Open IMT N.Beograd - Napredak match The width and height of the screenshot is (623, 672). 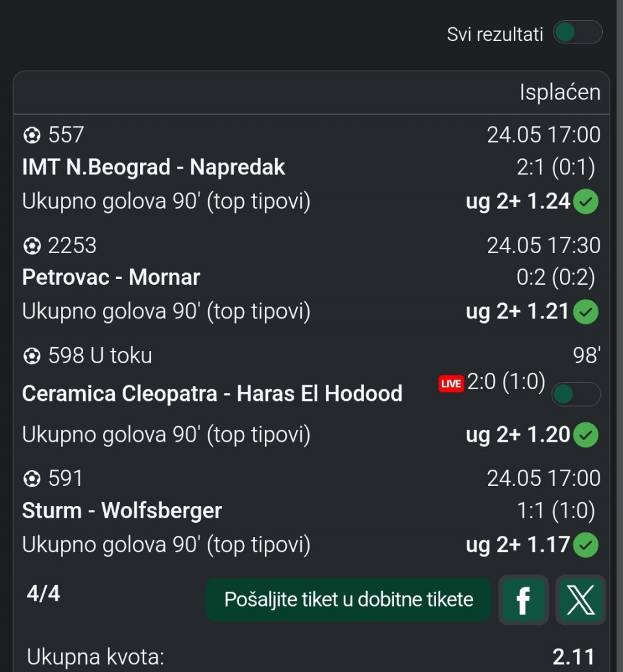pos(154,167)
